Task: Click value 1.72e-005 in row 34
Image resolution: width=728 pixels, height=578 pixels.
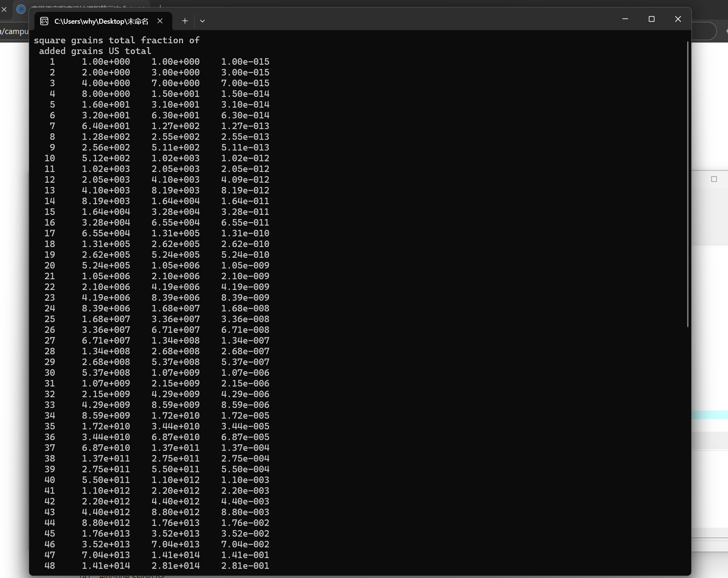Action: tap(245, 416)
